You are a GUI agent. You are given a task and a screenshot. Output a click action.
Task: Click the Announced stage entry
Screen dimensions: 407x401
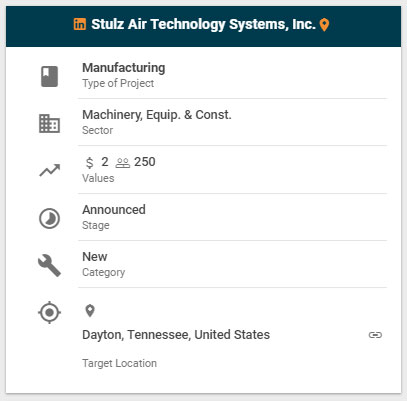click(114, 210)
